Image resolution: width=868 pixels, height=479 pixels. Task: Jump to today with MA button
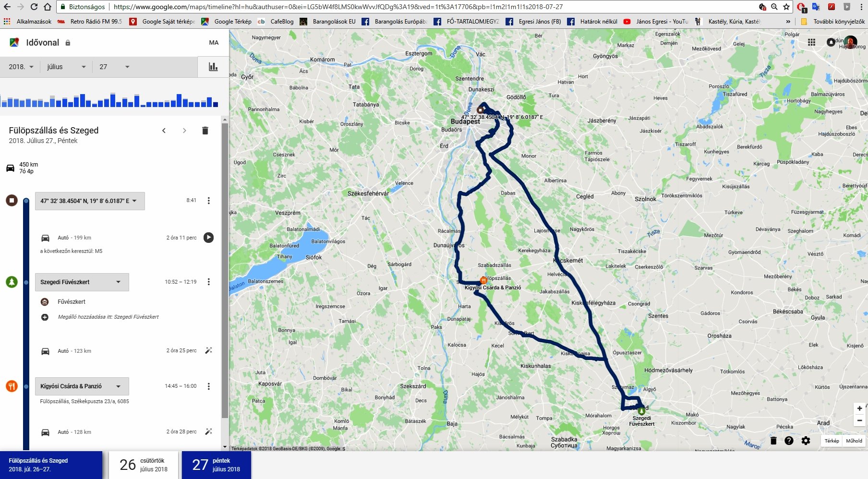pyautogui.click(x=214, y=43)
